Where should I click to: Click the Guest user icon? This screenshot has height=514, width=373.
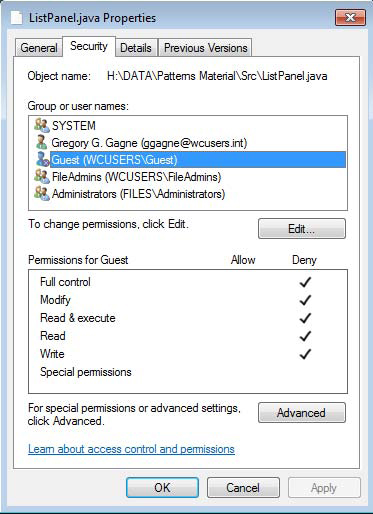point(43,159)
